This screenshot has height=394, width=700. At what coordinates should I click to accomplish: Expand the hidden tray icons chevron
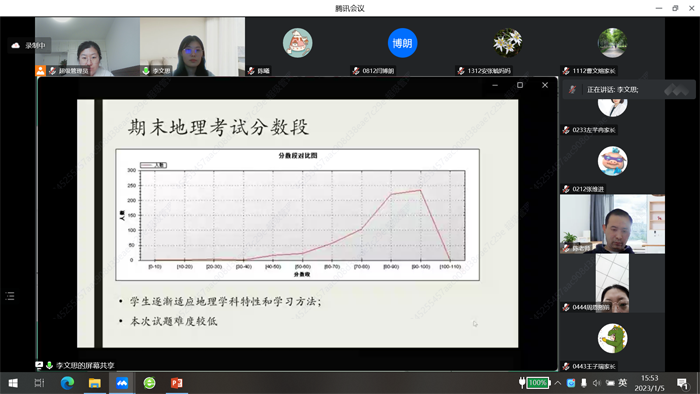558,383
